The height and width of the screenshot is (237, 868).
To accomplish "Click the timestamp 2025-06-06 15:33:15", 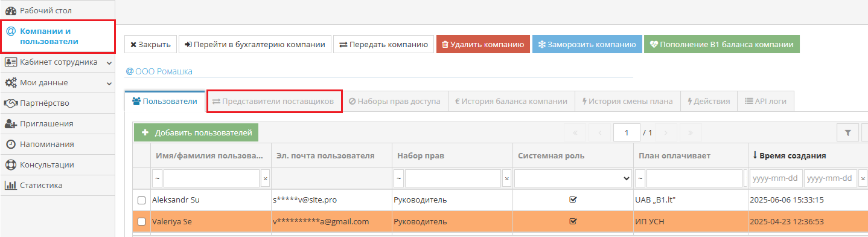I will coord(787,200).
